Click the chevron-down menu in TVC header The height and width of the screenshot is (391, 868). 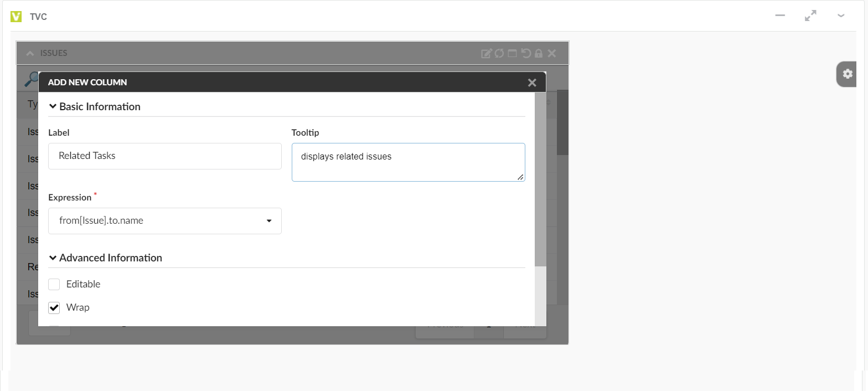(841, 16)
